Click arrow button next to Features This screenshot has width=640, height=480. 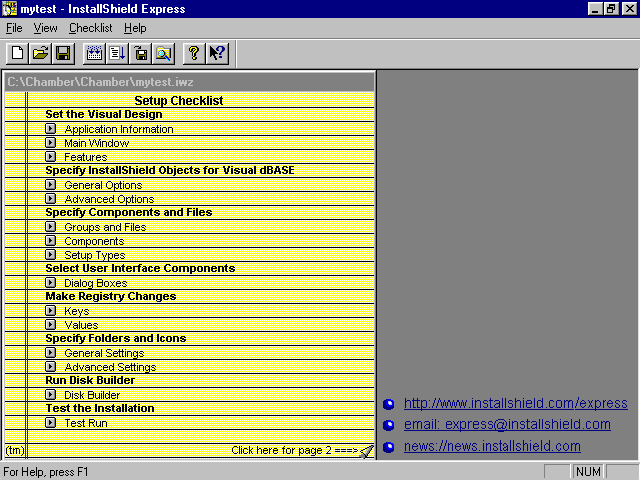tap(51, 156)
